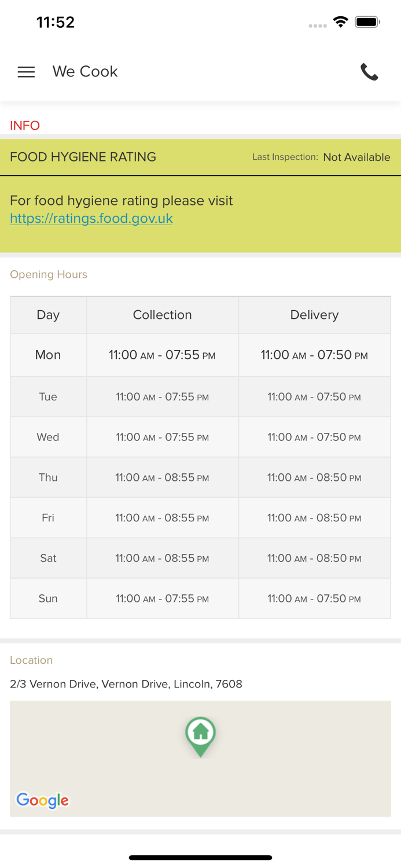Tap Sunday's delivery hours cell
The height and width of the screenshot is (868, 401).
tap(314, 599)
